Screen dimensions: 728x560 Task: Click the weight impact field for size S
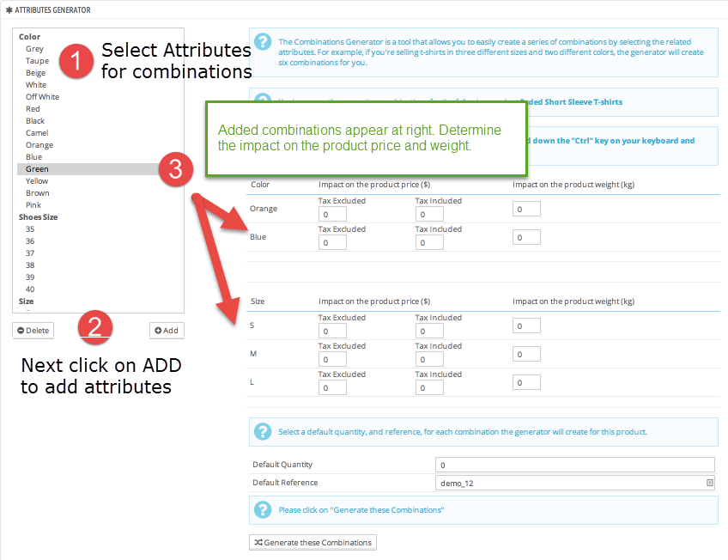point(526,326)
